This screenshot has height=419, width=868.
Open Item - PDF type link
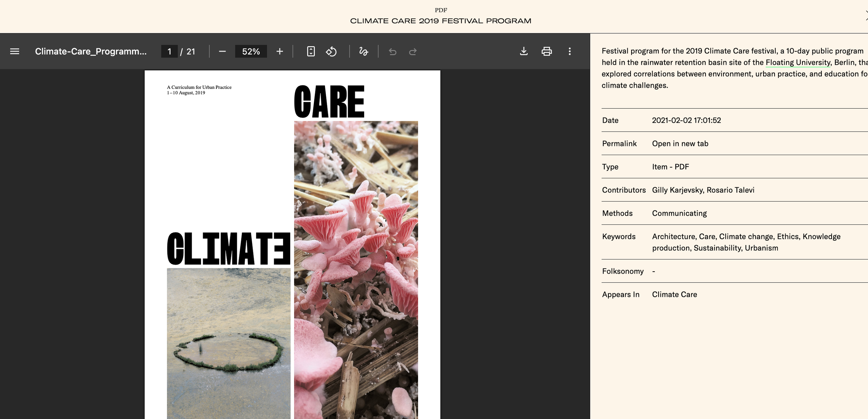click(670, 167)
